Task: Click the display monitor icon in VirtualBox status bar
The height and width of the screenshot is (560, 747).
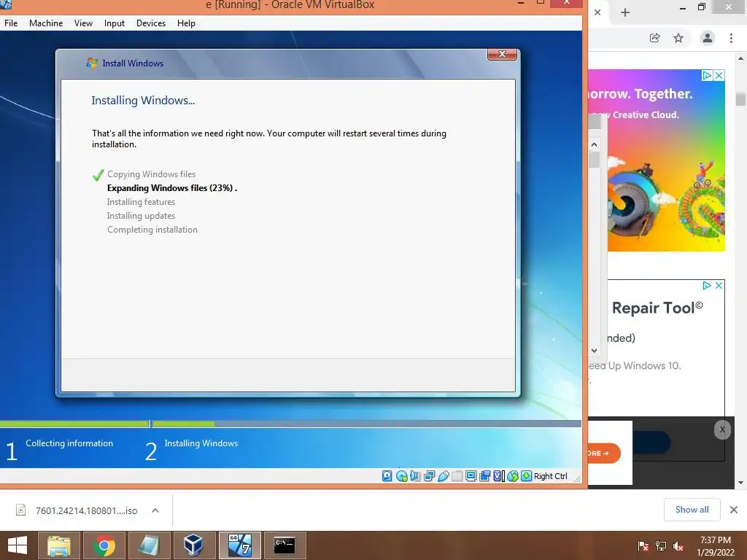Action: point(471,475)
